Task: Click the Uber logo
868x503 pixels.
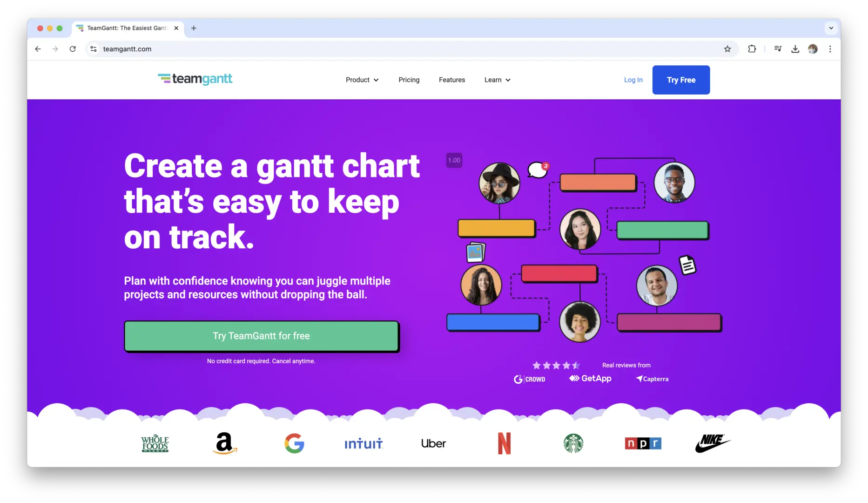Action: pyautogui.click(x=433, y=443)
